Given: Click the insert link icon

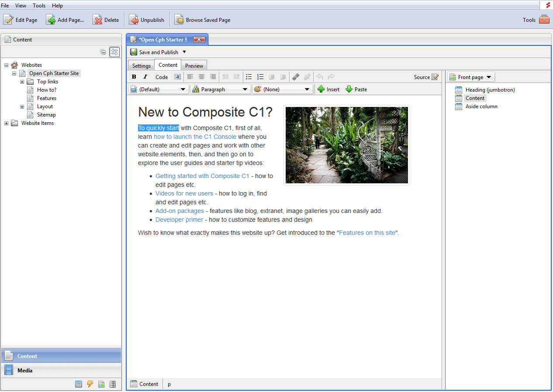Looking at the screenshot, I should click(x=295, y=76).
